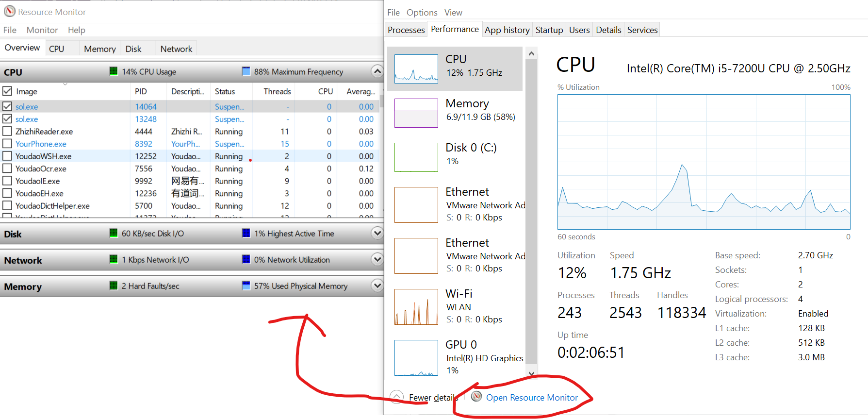Sort by the PID column header
Viewport: 868px width, 420px height.
pos(148,91)
